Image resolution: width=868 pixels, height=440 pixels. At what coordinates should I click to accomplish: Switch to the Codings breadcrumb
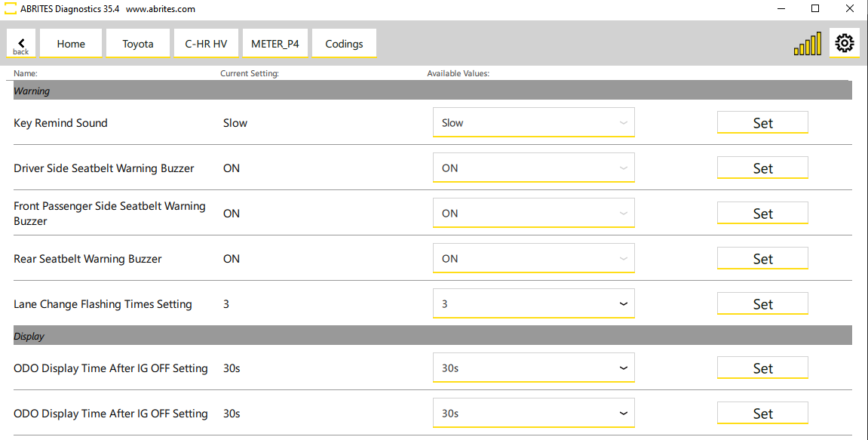pyautogui.click(x=344, y=44)
